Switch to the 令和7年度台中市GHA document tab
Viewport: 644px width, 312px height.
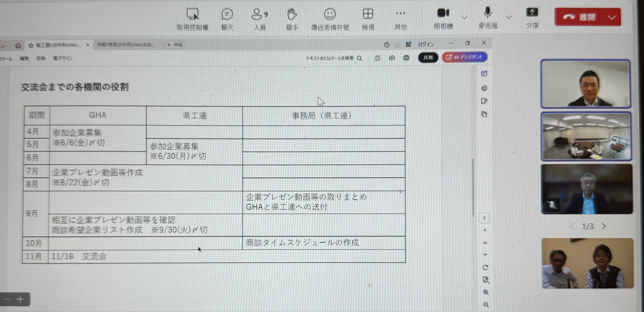tap(126, 45)
